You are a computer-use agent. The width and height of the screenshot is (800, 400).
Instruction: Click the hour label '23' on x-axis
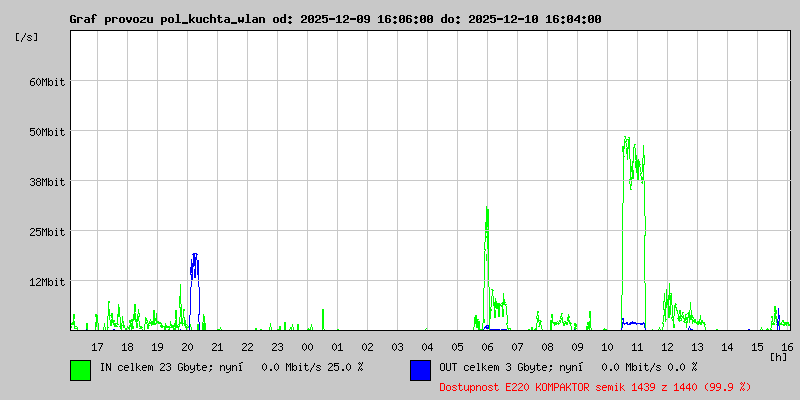[277, 347]
